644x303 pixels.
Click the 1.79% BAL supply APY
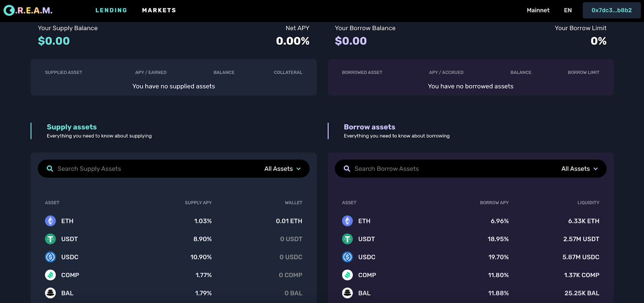[203, 293]
